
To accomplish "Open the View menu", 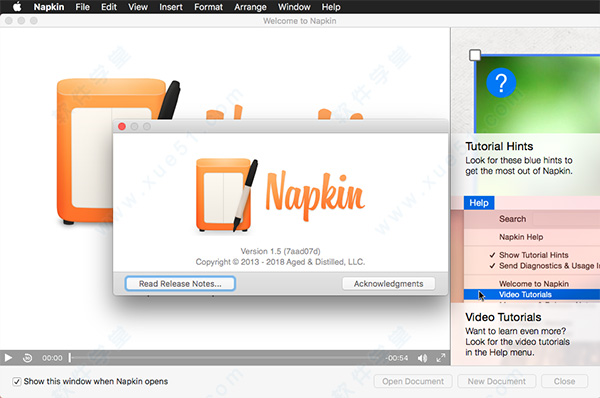I will point(138,7).
